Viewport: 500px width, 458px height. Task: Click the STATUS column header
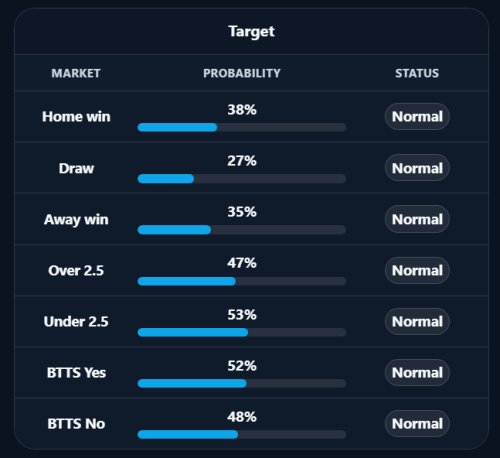pos(417,73)
